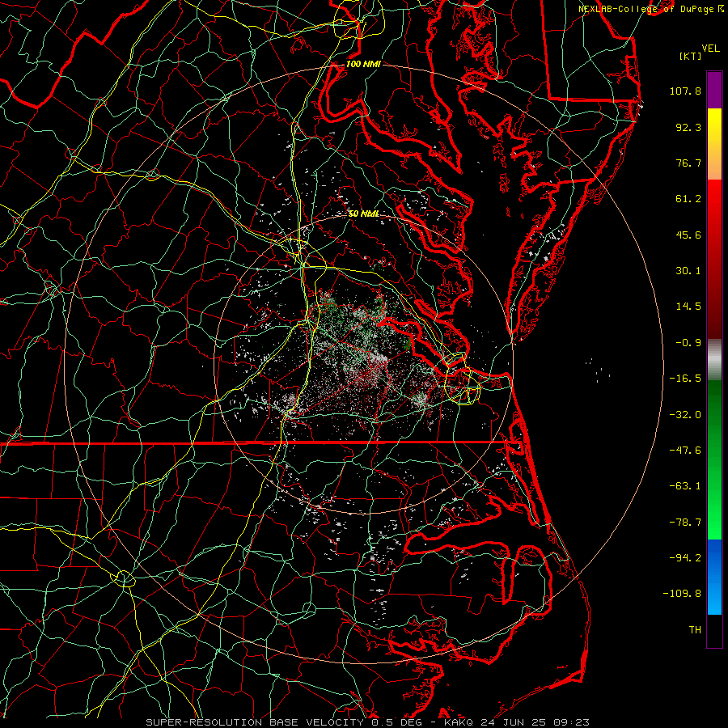Select the -78.7 scale label

click(x=685, y=523)
